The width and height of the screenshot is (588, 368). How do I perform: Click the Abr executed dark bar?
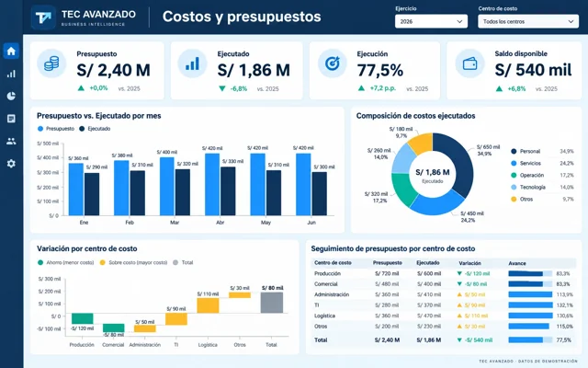point(228,191)
